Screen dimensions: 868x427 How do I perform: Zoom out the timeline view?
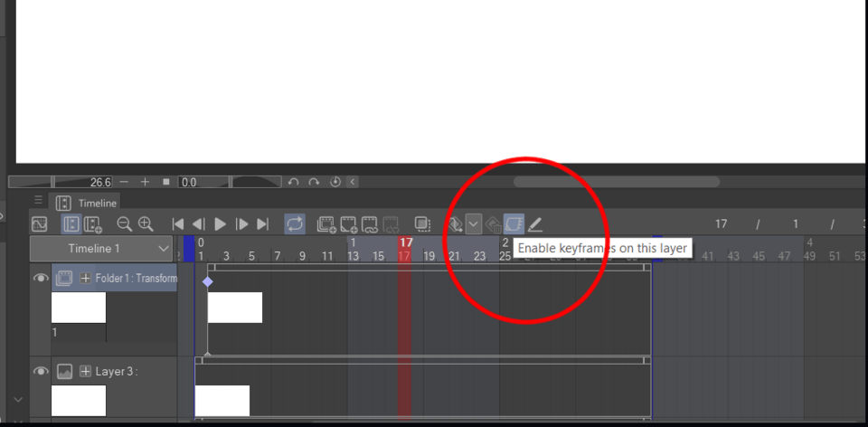click(124, 224)
